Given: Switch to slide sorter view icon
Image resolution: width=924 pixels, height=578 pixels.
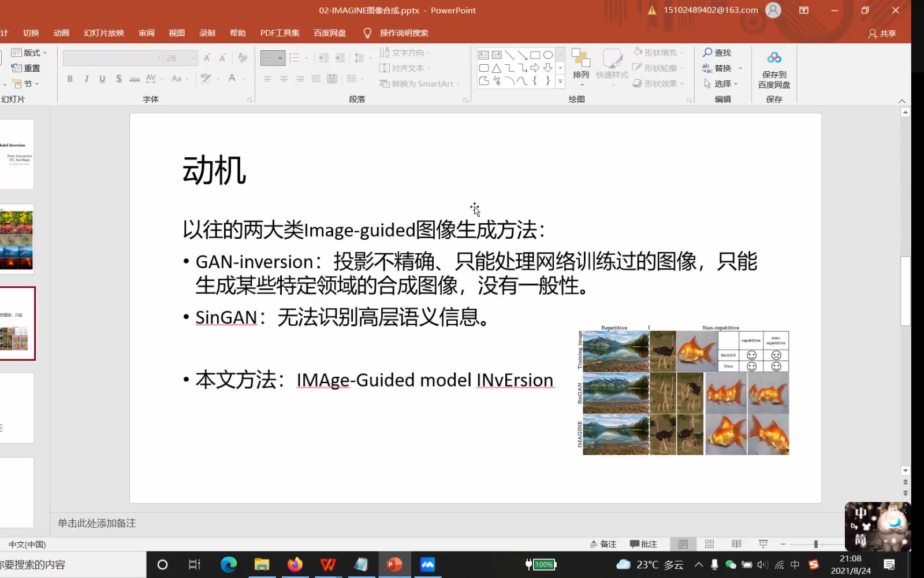Looking at the screenshot, I should pos(710,544).
